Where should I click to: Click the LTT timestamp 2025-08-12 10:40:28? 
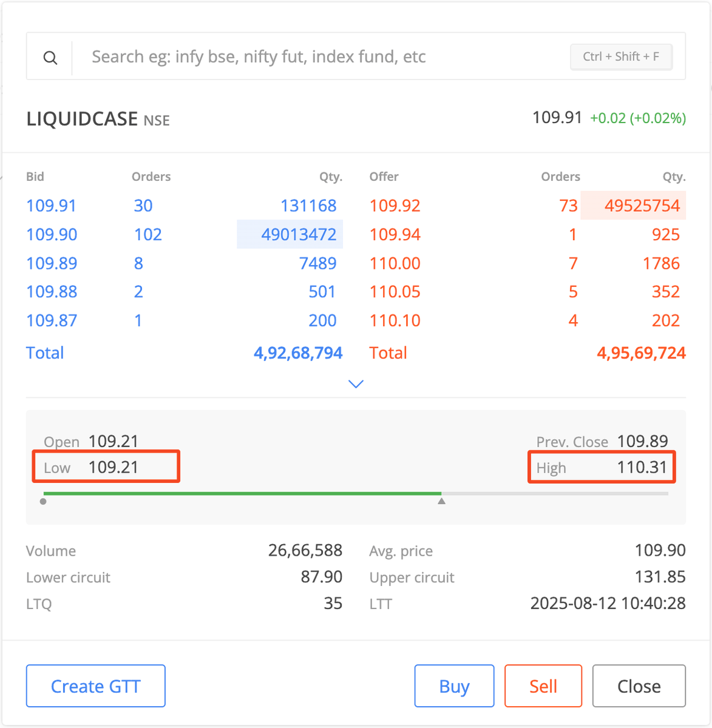coord(608,603)
